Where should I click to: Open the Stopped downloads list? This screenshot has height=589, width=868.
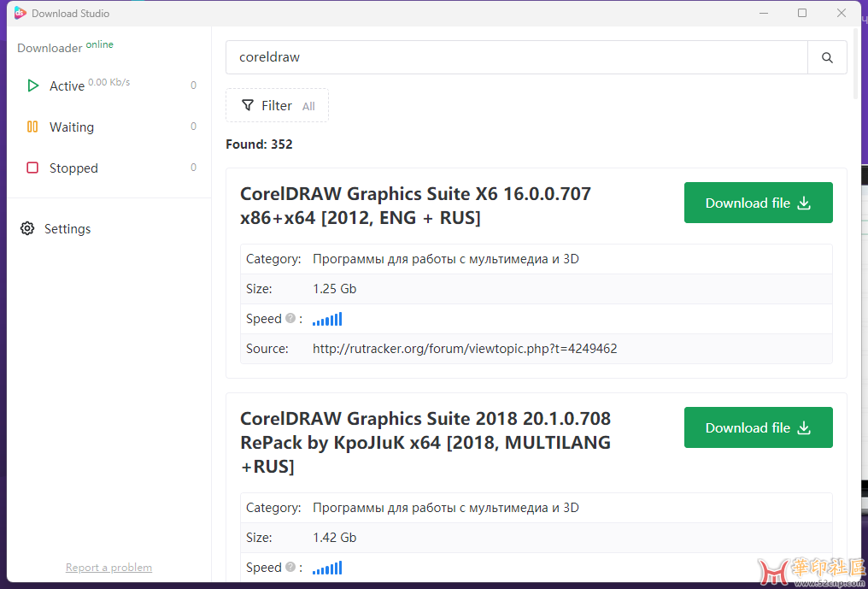tap(109, 168)
